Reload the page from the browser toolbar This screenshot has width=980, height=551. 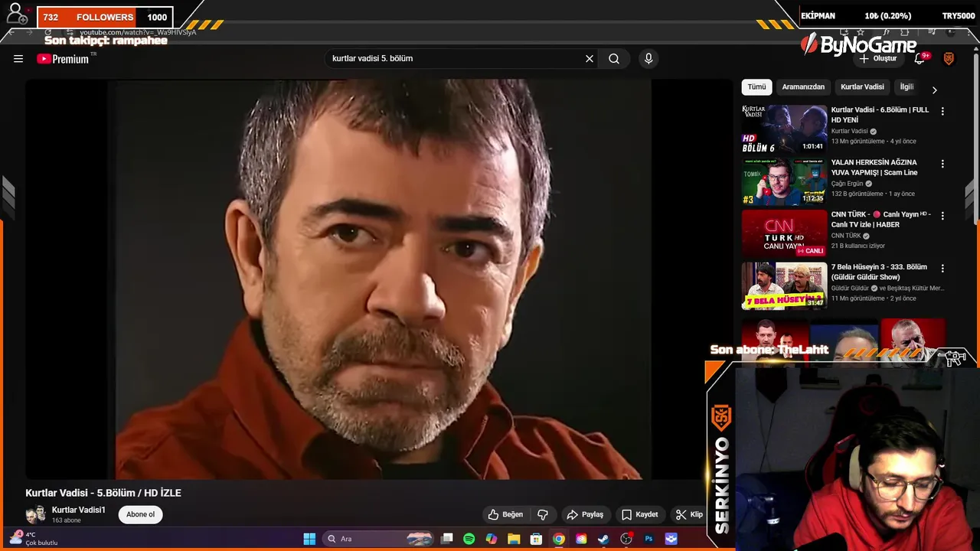click(48, 33)
